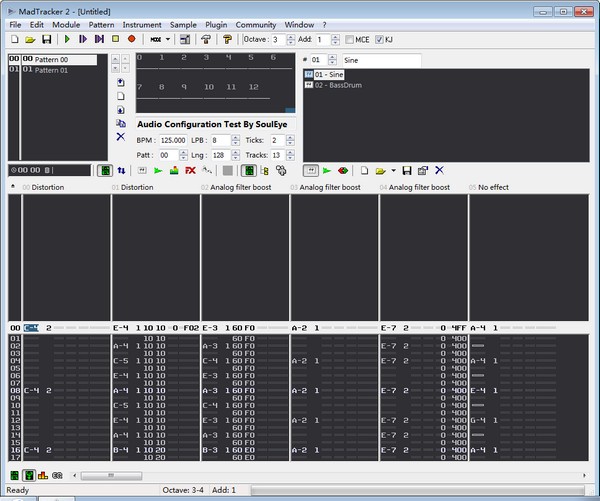Click the BPM input field
Image resolution: width=600 pixels, height=501 pixels.
click(172, 141)
